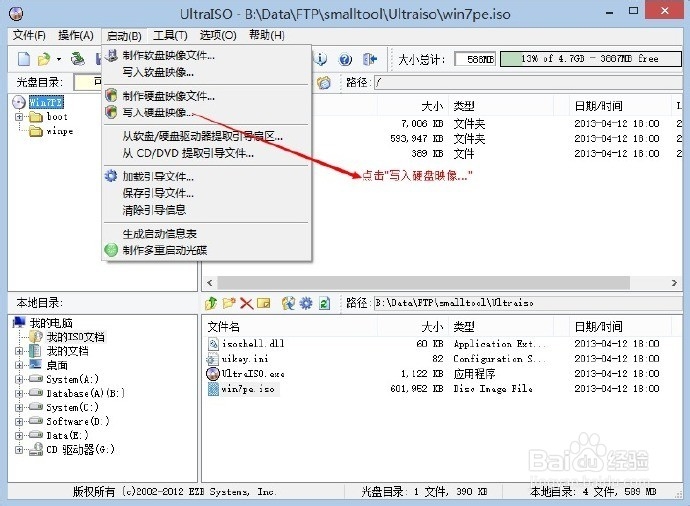
Task: Click the horizontal scrollbar in disc file list
Action: pos(423,282)
